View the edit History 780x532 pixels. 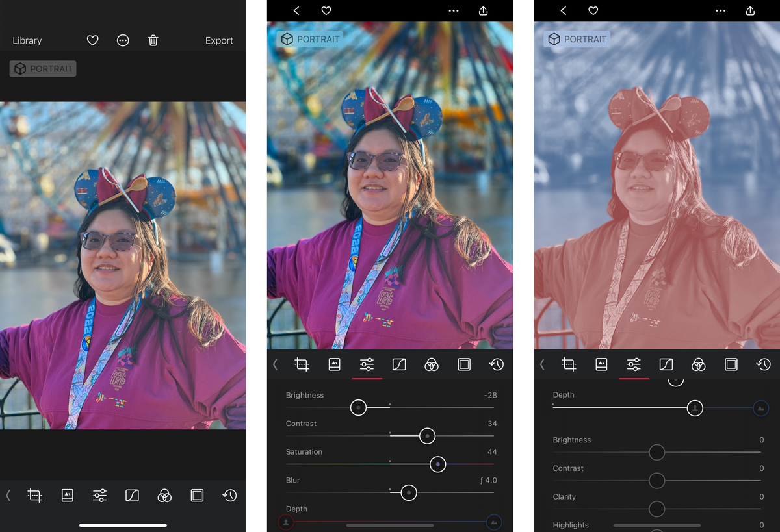tap(497, 364)
